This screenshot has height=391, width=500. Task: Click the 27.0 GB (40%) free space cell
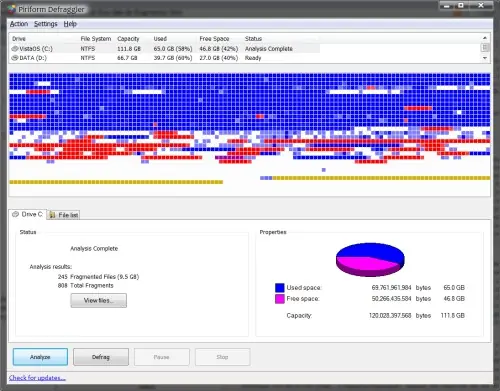[219, 58]
